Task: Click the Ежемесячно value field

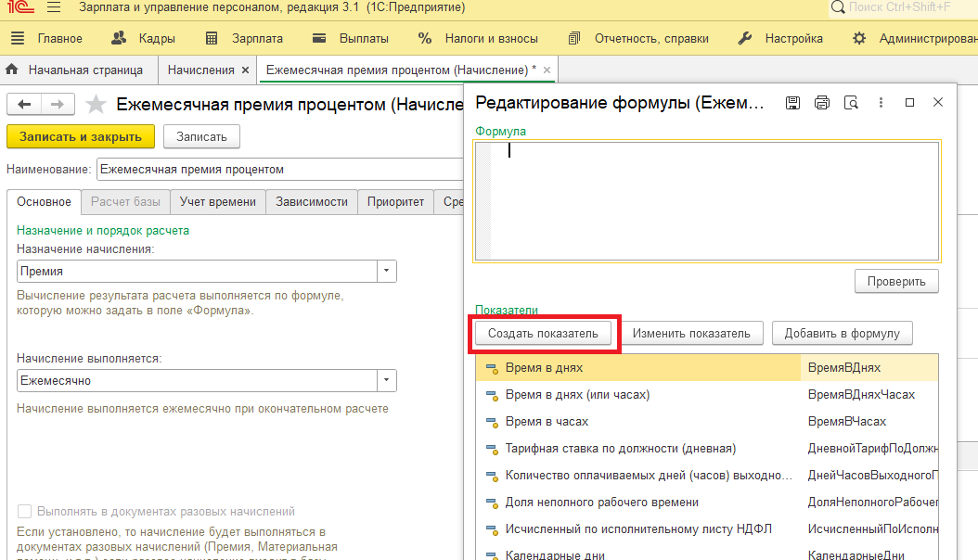Action: [x=197, y=381]
